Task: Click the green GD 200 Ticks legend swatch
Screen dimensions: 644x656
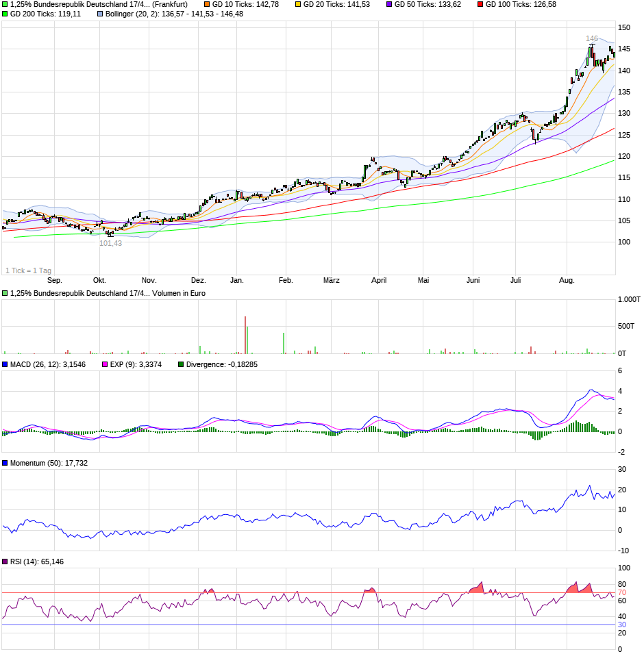Action: pos(5,14)
